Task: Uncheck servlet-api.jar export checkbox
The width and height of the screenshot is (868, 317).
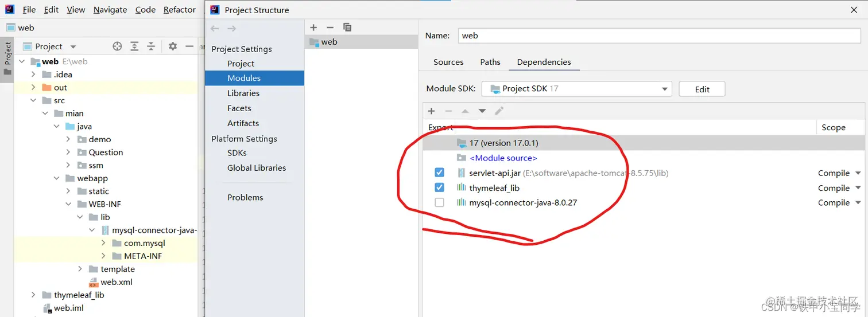Action: click(x=439, y=173)
